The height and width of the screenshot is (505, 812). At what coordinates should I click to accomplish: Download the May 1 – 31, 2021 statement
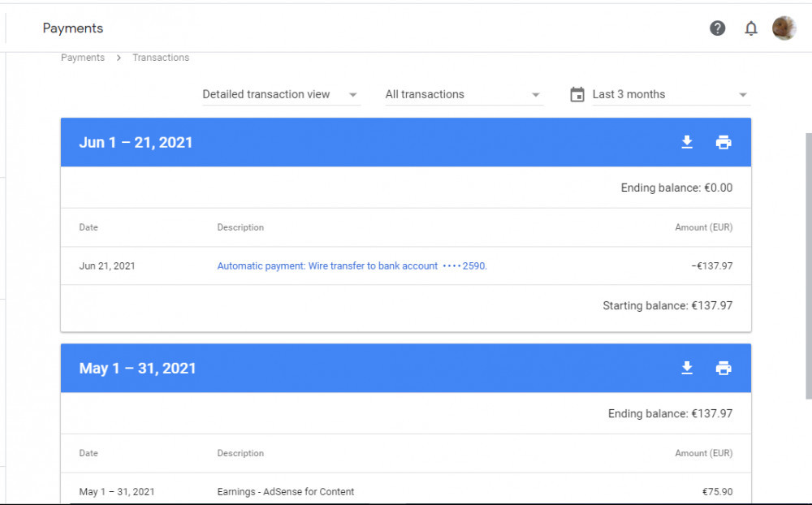[687, 368]
